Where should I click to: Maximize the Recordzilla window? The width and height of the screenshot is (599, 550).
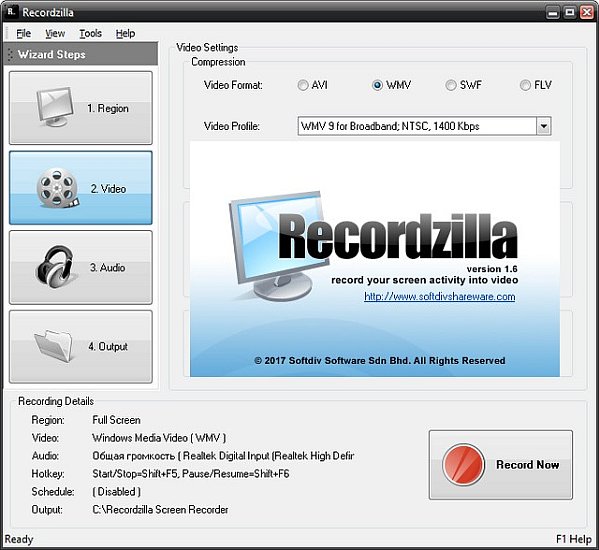coord(570,12)
